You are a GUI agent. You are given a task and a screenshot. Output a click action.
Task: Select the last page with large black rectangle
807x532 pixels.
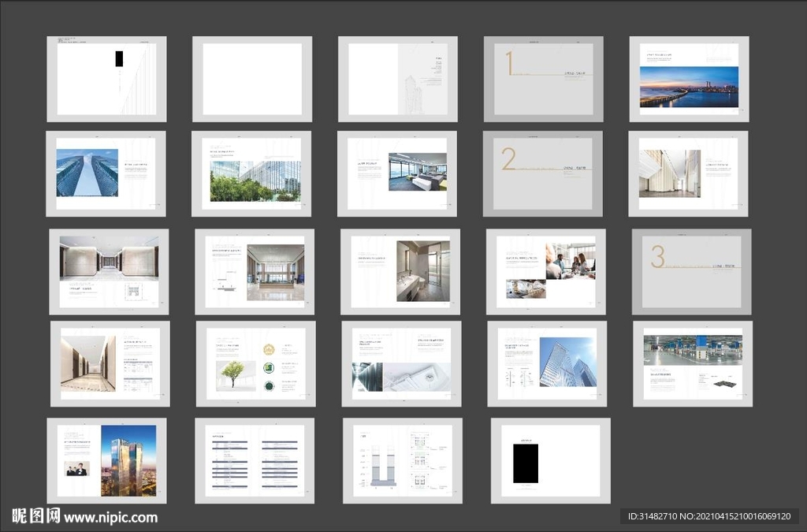click(550, 460)
